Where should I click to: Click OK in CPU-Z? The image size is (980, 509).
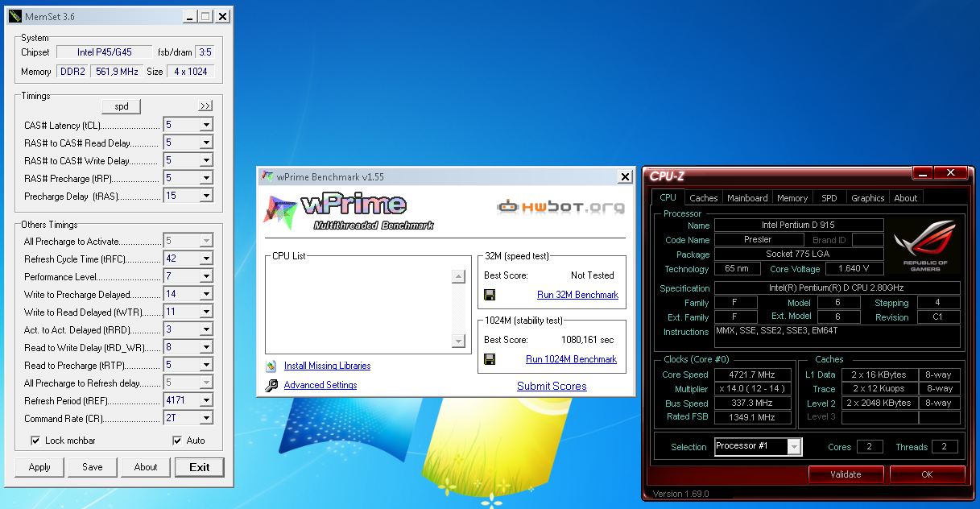927,474
